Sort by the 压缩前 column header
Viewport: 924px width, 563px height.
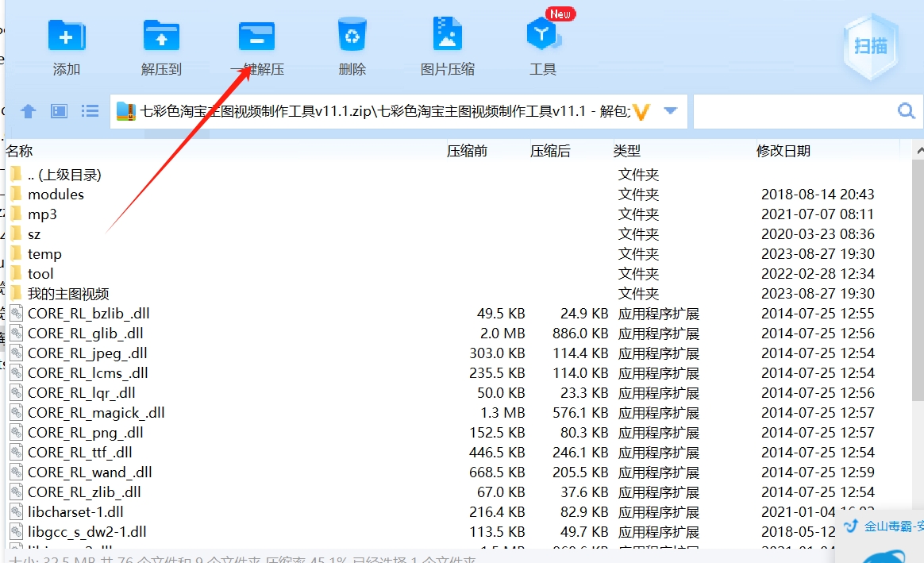[467, 151]
